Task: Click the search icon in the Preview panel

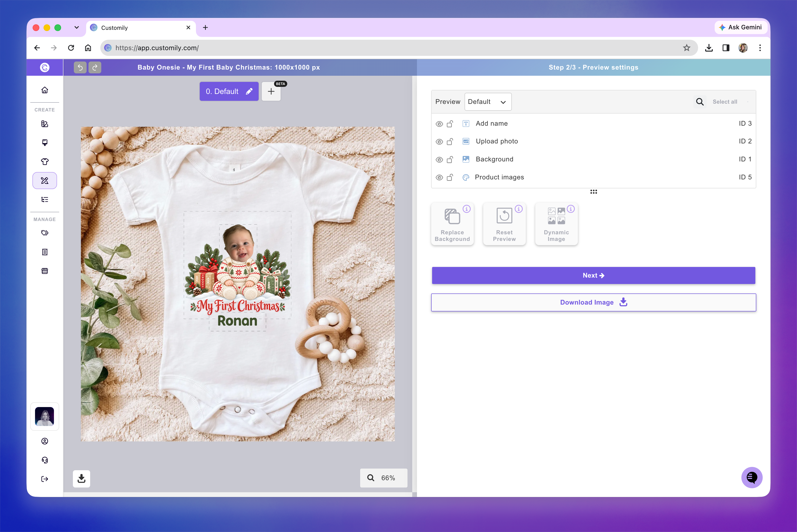Action: [700, 102]
